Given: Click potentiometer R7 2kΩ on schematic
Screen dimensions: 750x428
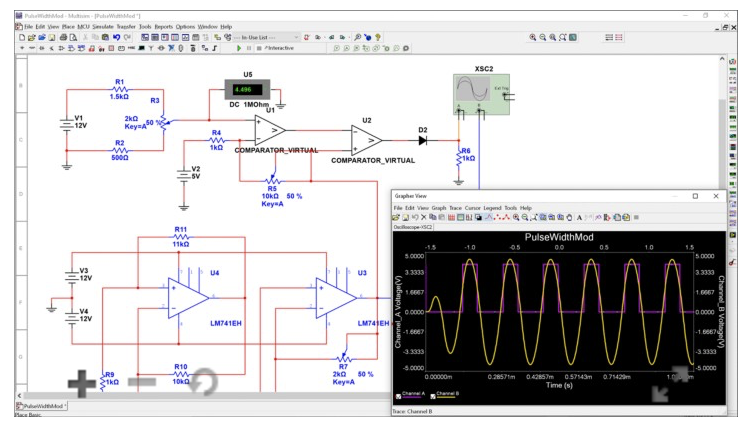Looking at the screenshot, I should point(344,357).
